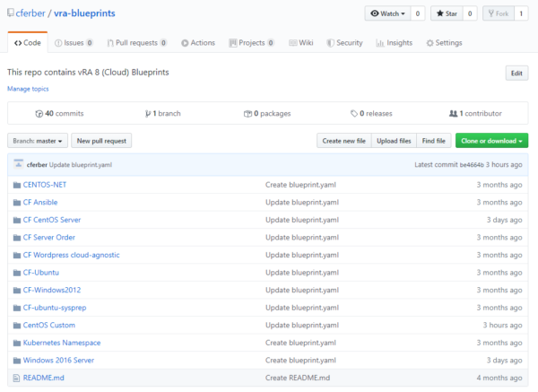This screenshot has height=392, width=538.
Task: Star the repository
Action: pos(447,13)
